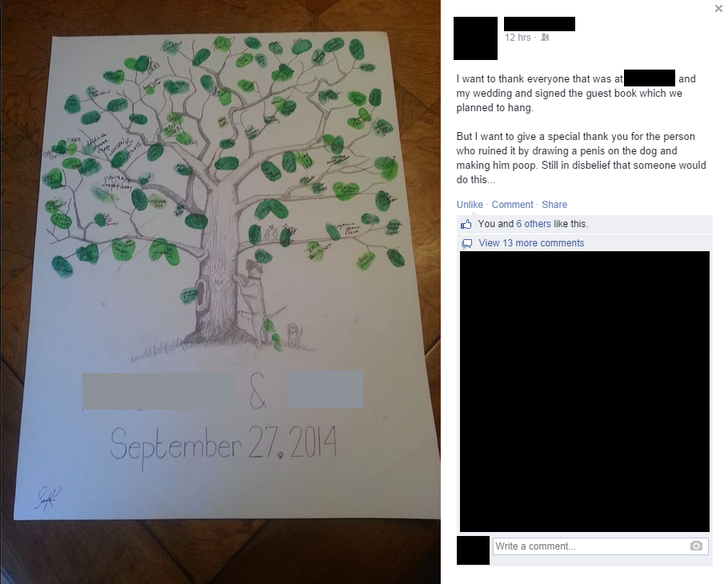The image size is (728, 584).
Task: Click the dog drawing in the photo
Action: coord(256,300)
